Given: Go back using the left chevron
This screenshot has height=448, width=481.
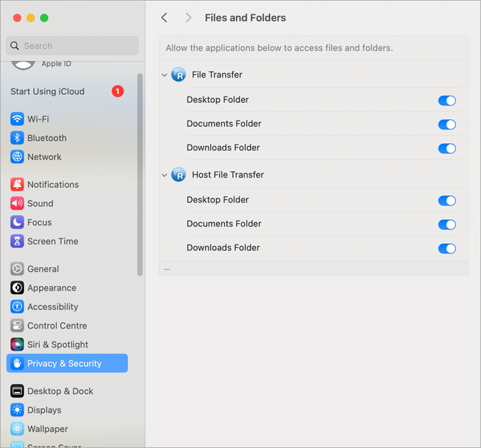Looking at the screenshot, I should 165,17.
